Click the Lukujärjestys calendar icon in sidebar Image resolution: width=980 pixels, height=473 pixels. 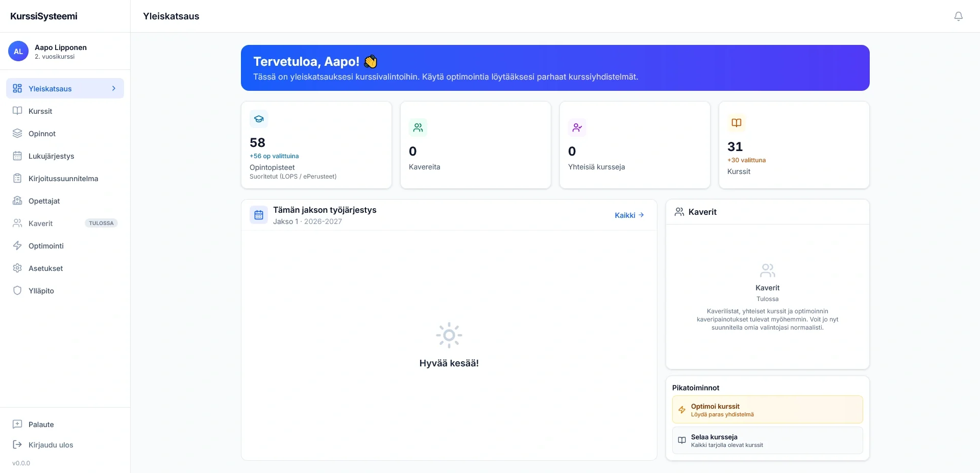coord(17,156)
